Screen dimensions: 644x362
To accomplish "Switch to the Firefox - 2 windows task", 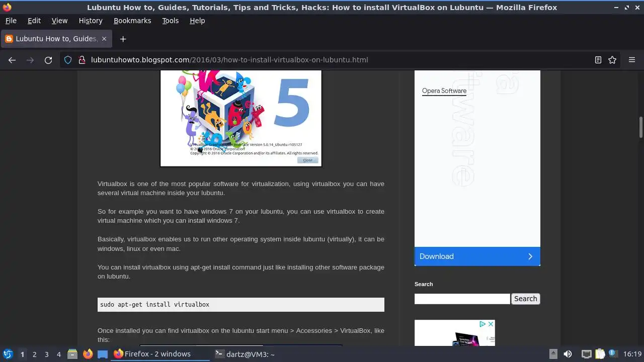I will point(160,354).
